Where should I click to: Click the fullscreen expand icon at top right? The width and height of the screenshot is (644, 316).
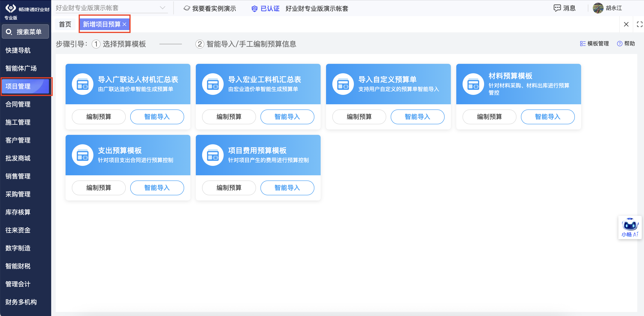pyautogui.click(x=640, y=24)
